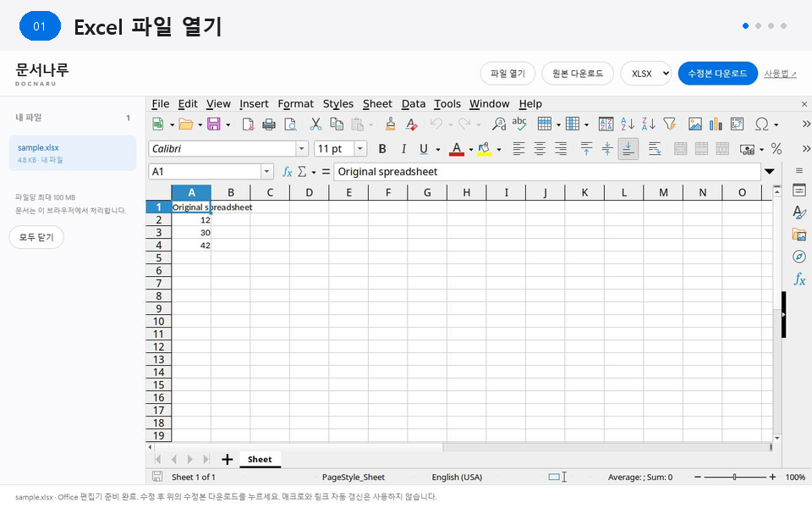Click the formula input field
Viewport: 812px width, 508px height.
[x=547, y=172]
